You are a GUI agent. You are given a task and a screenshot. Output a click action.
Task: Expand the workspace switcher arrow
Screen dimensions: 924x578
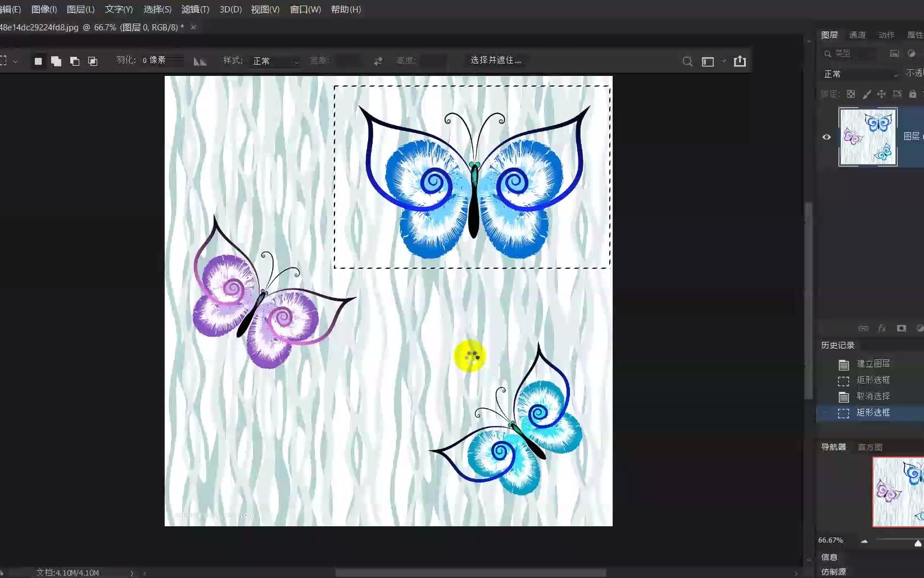723,61
